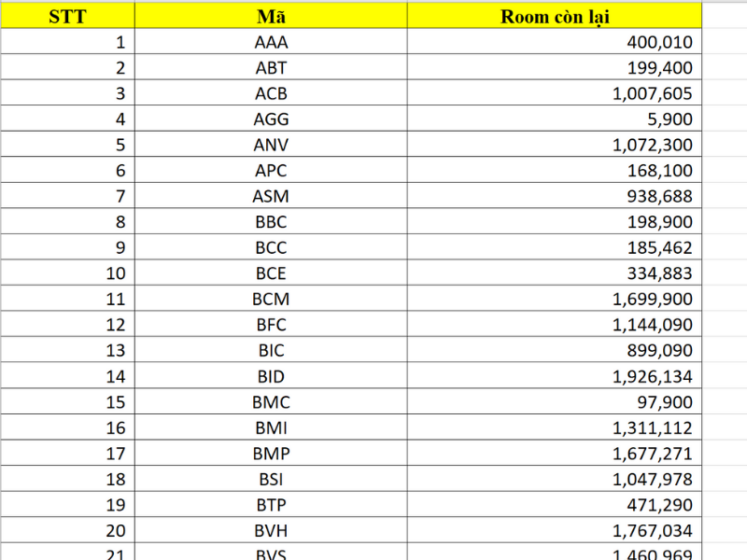Click the ASM code cell

tap(271, 196)
